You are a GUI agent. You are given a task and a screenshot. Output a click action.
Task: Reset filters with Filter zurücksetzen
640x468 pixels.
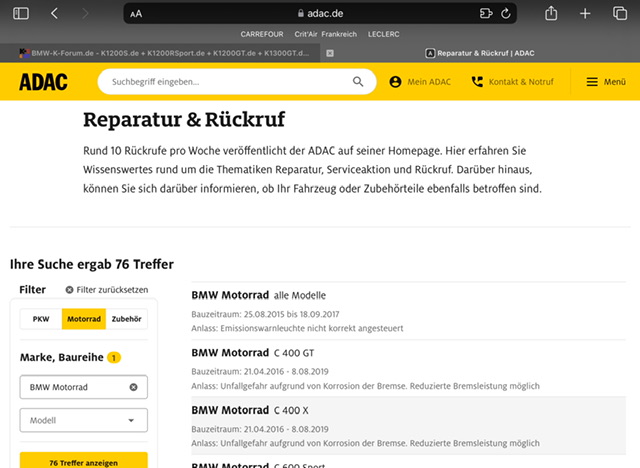pos(106,290)
